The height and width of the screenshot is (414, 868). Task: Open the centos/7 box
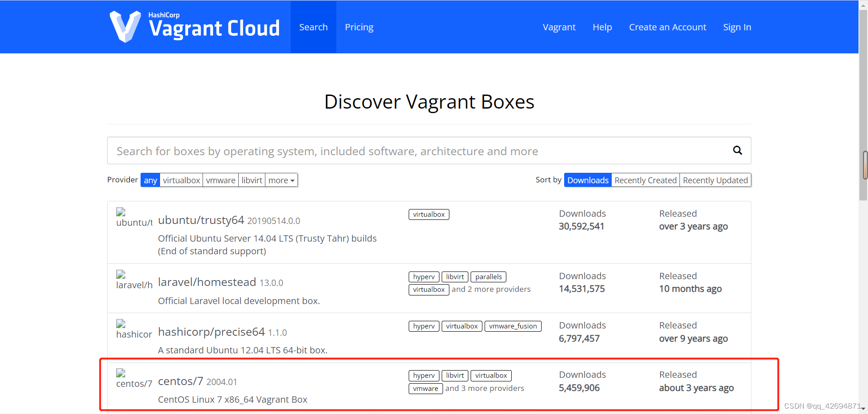[x=180, y=381]
